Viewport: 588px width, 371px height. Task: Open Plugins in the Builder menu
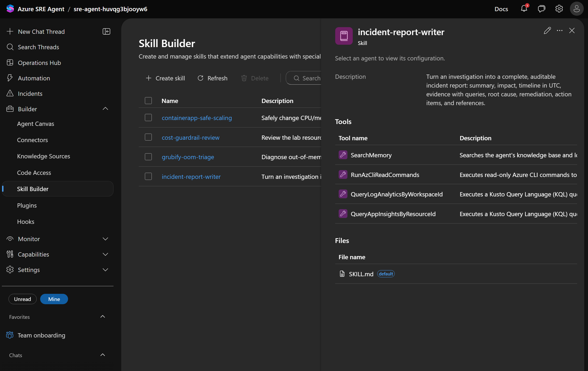[27, 205]
